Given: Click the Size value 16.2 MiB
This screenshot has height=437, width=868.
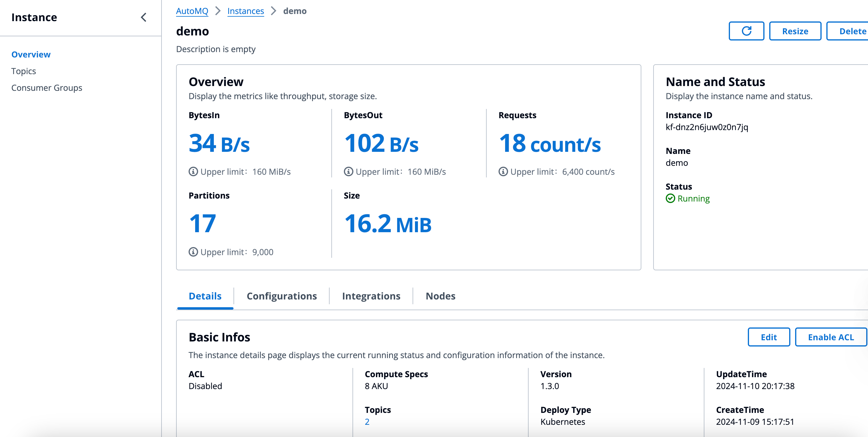Looking at the screenshot, I should (x=388, y=224).
